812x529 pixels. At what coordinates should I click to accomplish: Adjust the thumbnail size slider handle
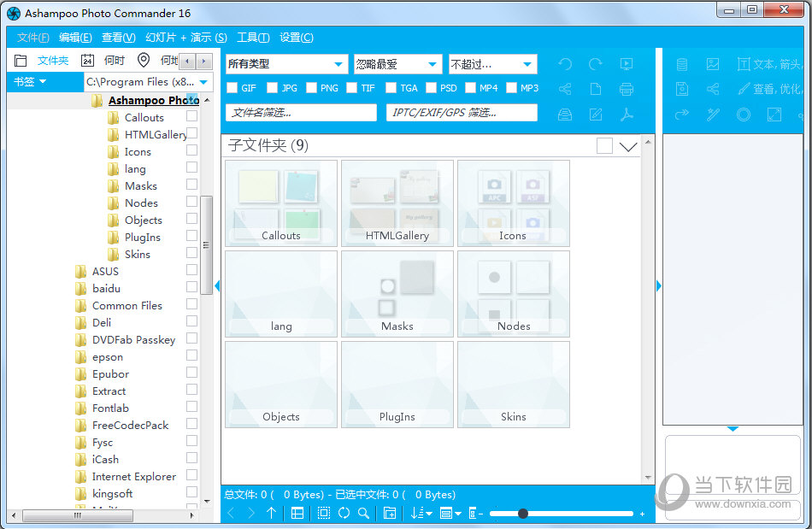click(523, 513)
